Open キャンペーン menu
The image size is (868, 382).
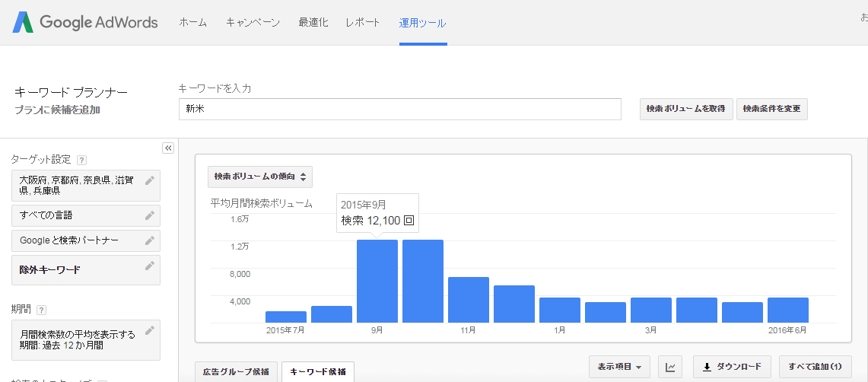(x=253, y=23)
